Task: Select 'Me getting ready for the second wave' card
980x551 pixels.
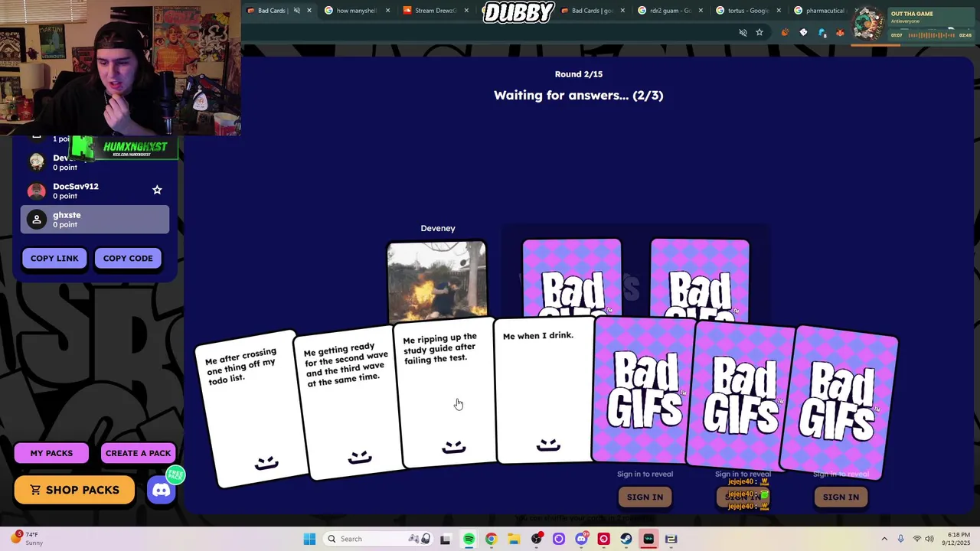Action: click(x=348, y=402)
